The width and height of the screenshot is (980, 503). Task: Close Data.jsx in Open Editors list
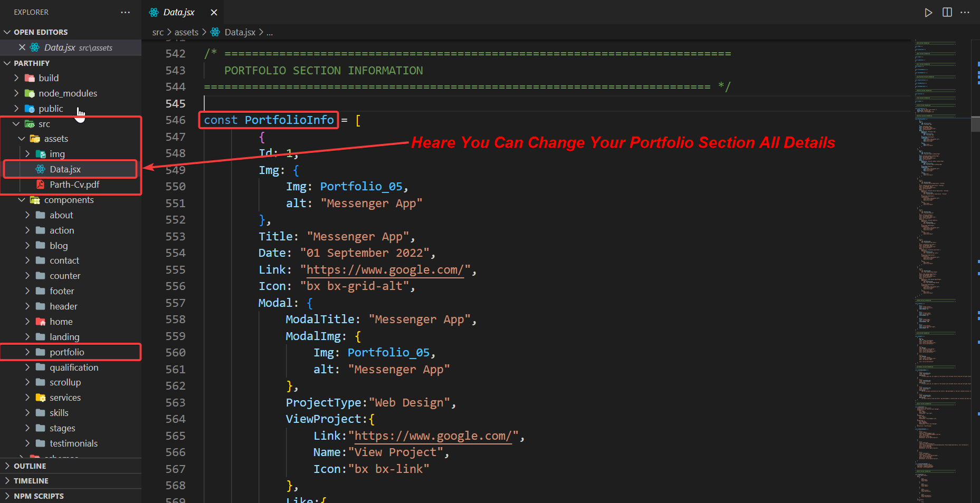coord(22,47)
